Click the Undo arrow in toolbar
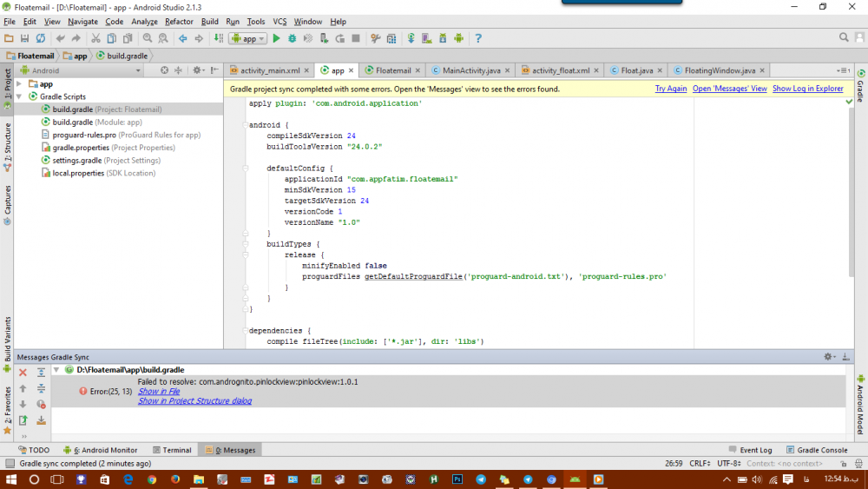This screenshot has width=868, height=489. (60, 38)
